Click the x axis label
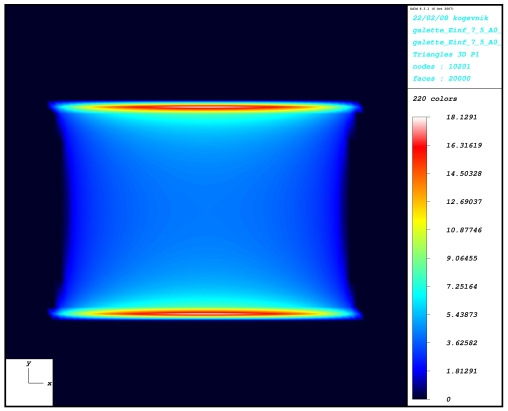The width and height of the screenshot is (508, 411). pos(49,384)
